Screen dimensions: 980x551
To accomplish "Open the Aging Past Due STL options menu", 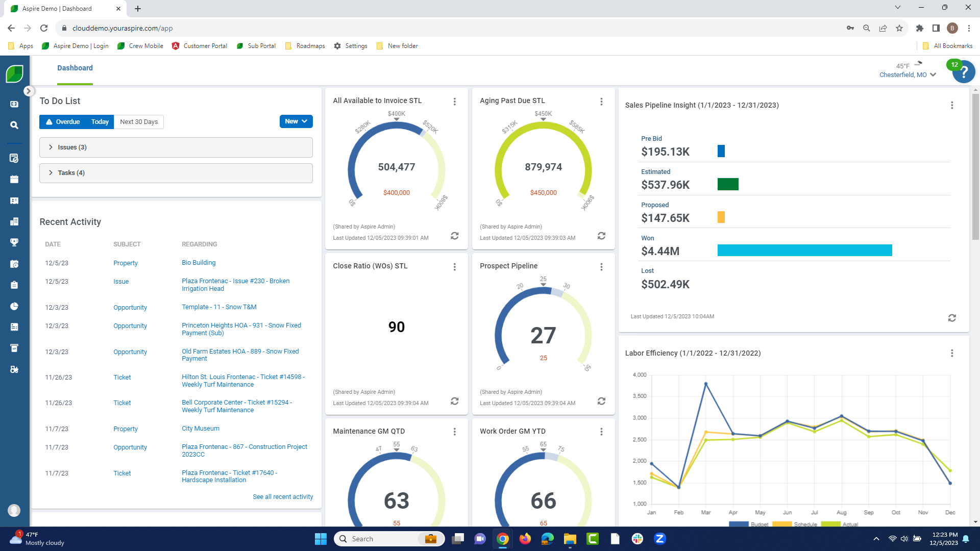I will pyautogui.click(x=601, y=102).
